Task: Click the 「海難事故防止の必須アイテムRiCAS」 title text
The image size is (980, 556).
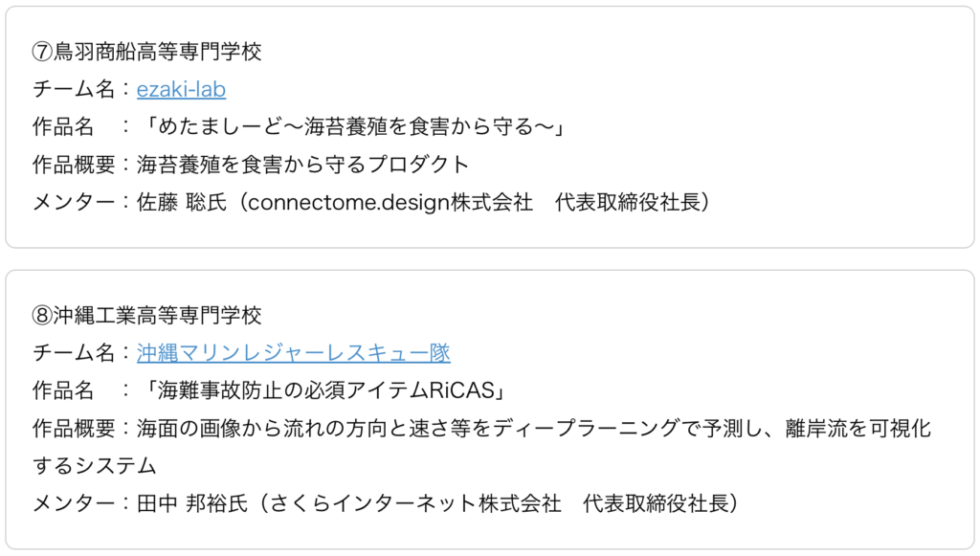Action: click(x=323, y=390)
